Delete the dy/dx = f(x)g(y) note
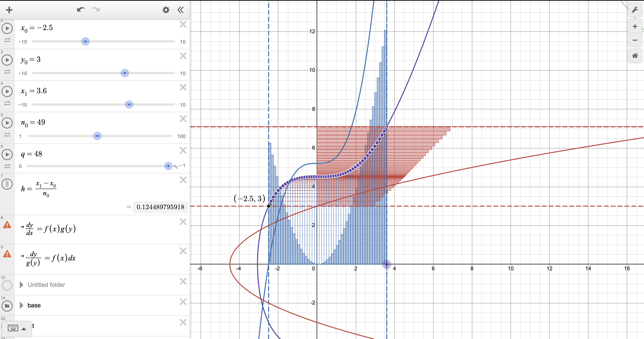 coord(183,222)
